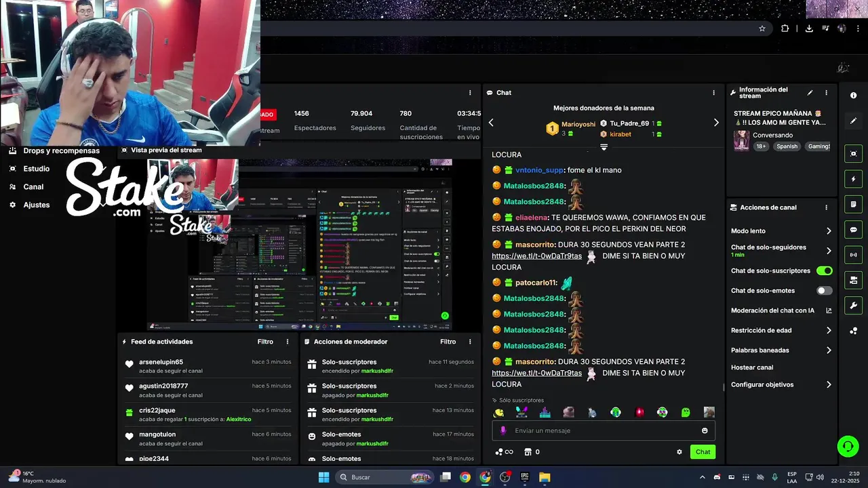Click the green ghost emote in emote row
The width and height of the screenshot is (868, 488).
tap(686, 412)
